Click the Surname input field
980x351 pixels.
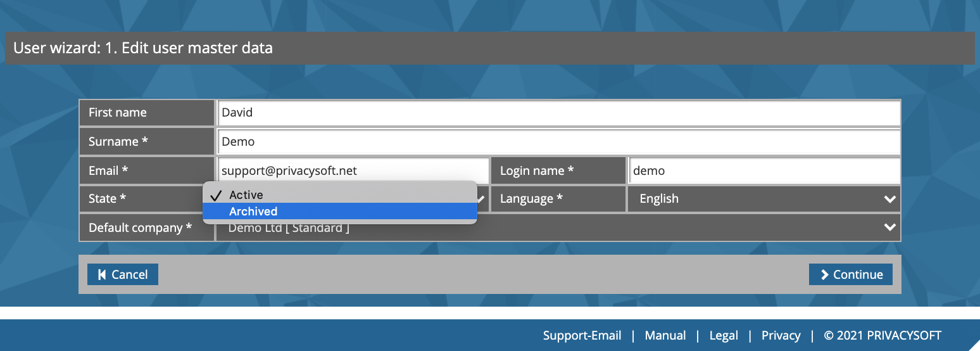click(558, 141)
